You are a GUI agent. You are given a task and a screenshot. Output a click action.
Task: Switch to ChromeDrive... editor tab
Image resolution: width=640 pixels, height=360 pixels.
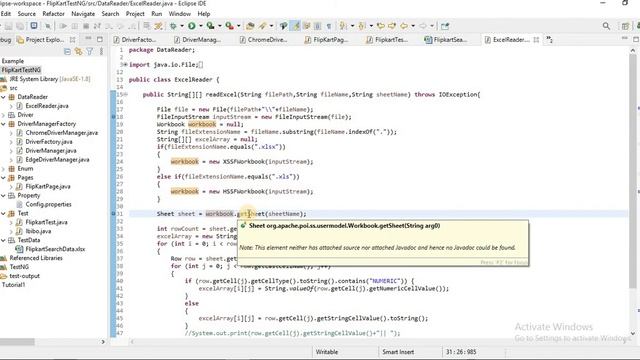tap(264, 40)
